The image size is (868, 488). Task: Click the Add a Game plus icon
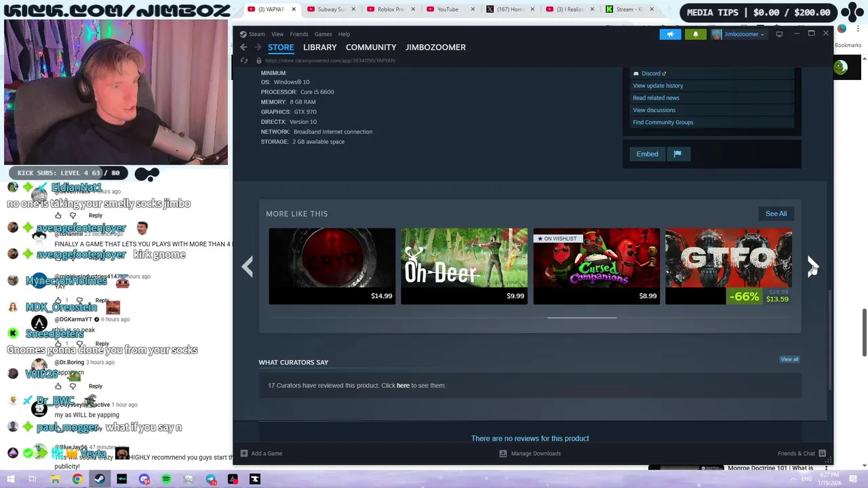pyautogui.click(x=244, y=453)
